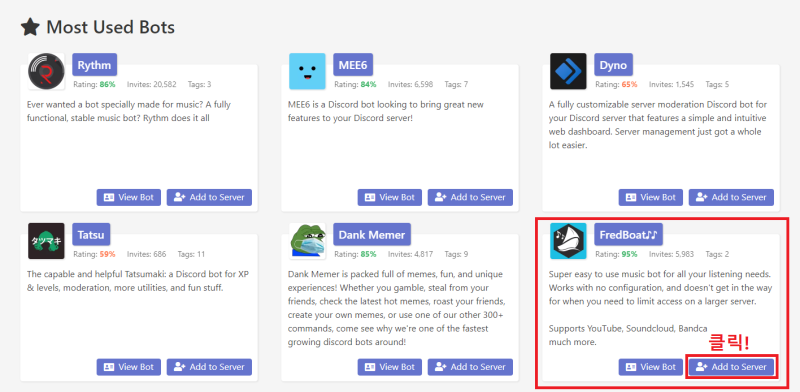Screen dimensions: 800x392
Task: Click Dyno's 65% rating value
Action: (630, 84)
